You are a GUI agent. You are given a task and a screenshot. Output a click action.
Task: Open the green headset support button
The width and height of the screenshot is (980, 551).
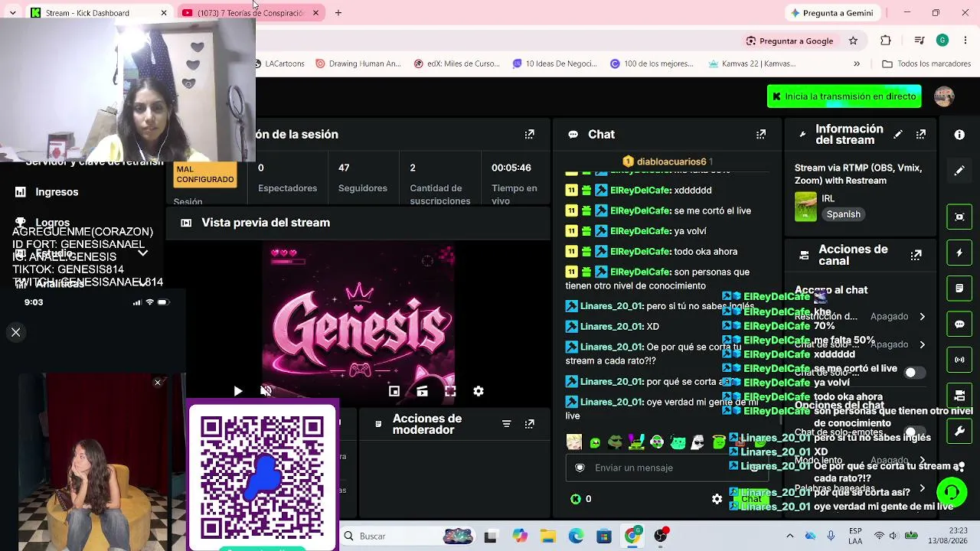pos(952,492)
